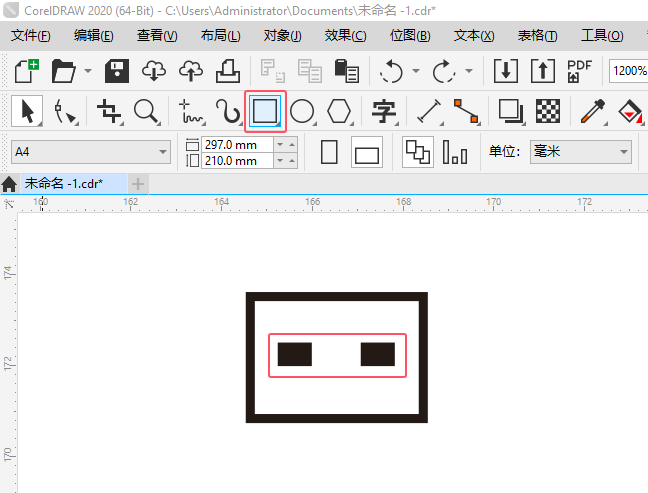
Task: Open the zoom level 1200% box
Action: (x=628, y=71)
